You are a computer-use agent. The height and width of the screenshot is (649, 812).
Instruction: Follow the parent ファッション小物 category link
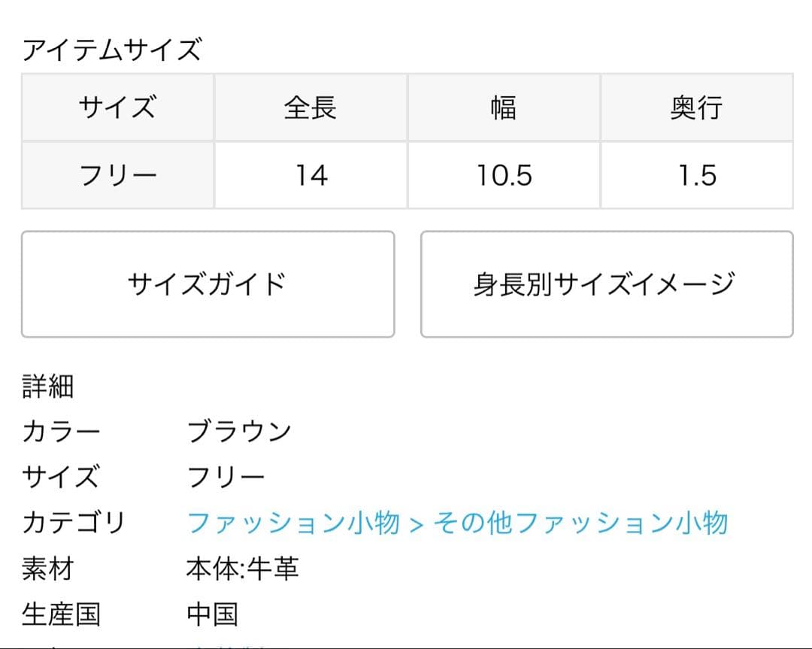point(292,523)
